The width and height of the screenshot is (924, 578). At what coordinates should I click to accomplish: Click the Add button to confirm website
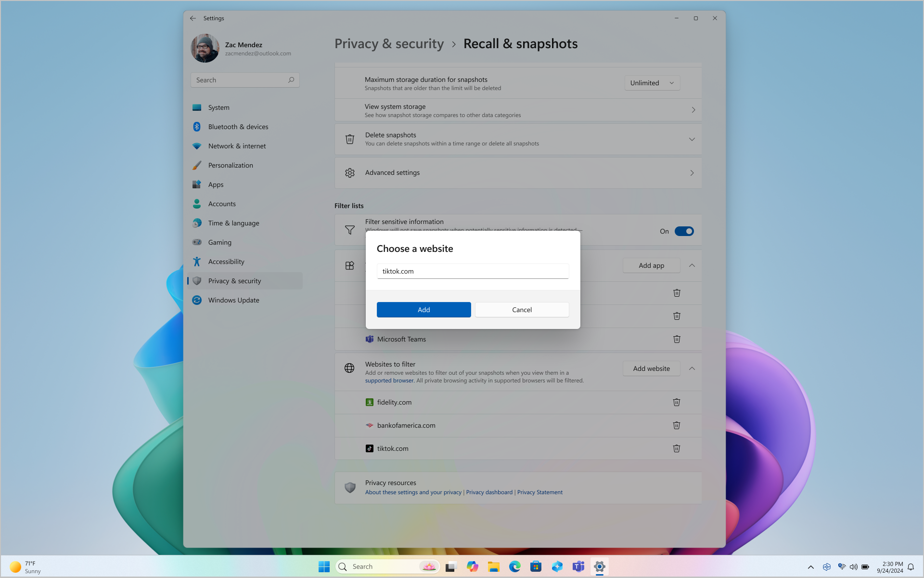point(424,310)
